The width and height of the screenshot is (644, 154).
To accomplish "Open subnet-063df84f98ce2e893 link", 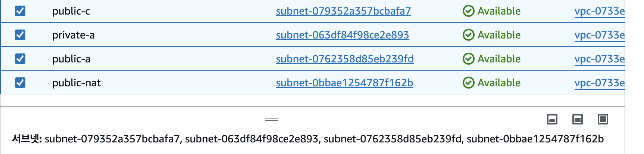I will [x=343, y=35].
